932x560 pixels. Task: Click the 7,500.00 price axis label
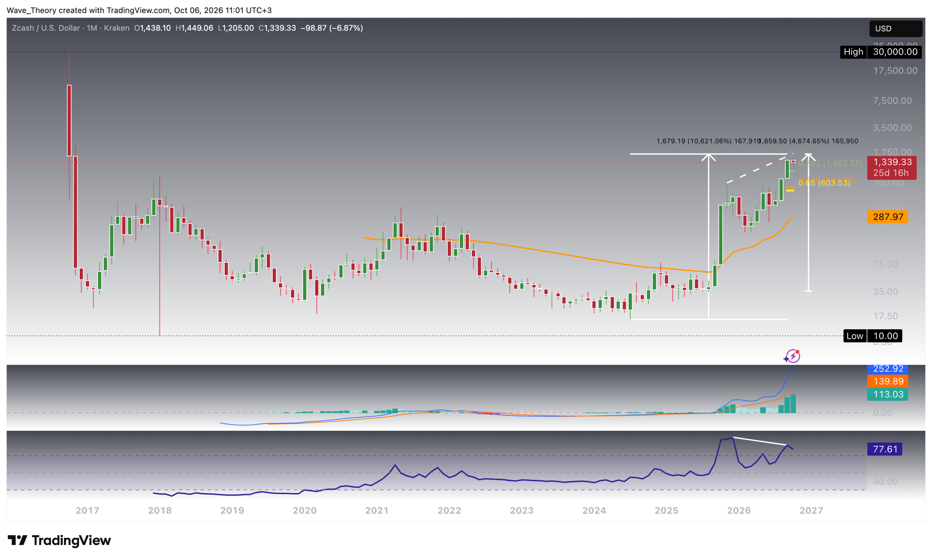click(892, 101)
